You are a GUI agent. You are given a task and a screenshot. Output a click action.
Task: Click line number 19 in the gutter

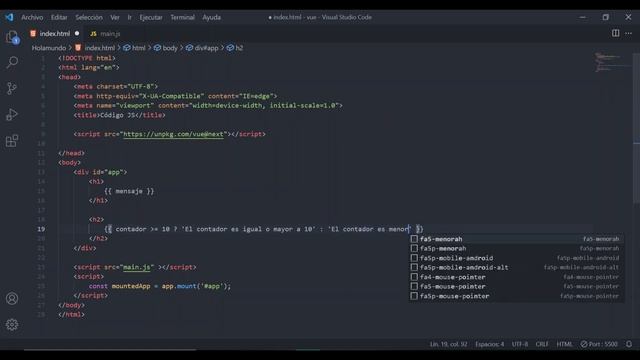coord(41,229)
